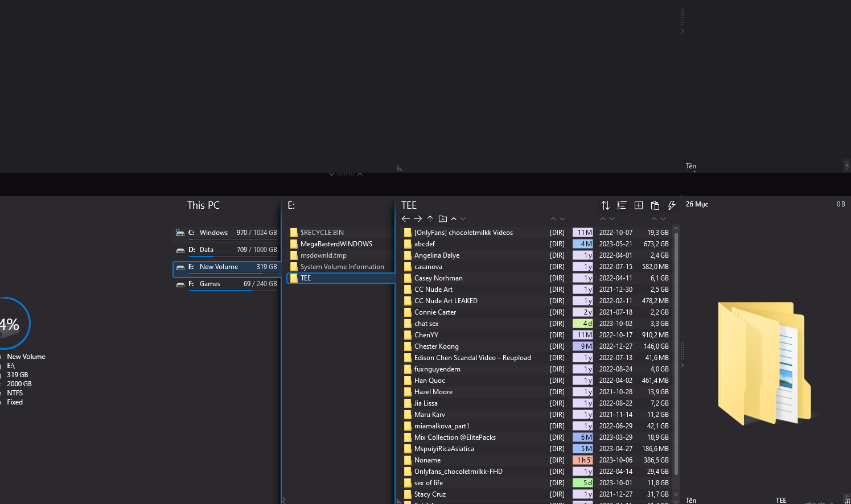Click the dim down chevron after the up chevron

(463, 219)
